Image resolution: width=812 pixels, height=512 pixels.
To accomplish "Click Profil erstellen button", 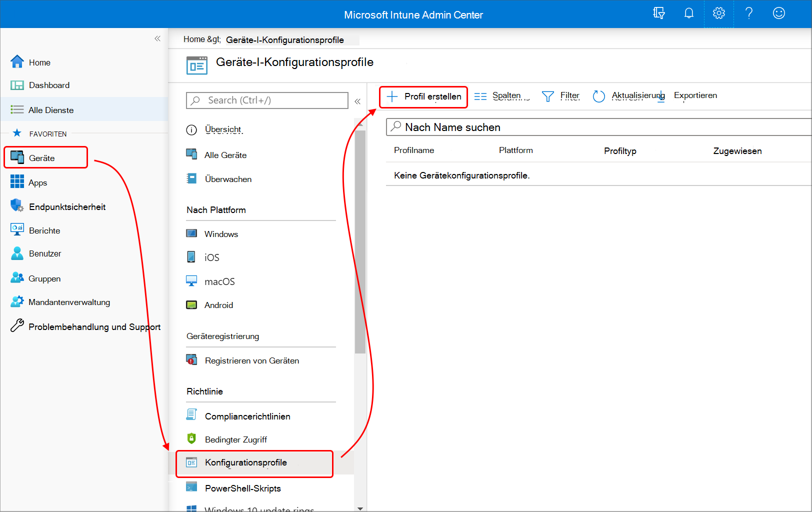I will (423, 96).
